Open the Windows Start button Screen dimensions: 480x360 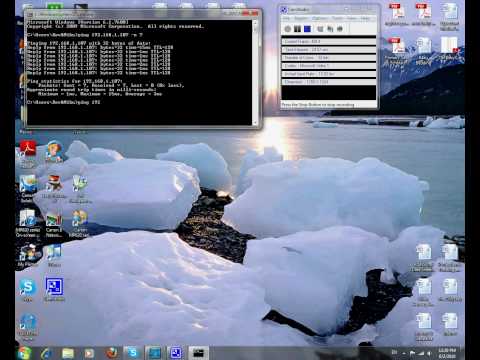(24, 353)
